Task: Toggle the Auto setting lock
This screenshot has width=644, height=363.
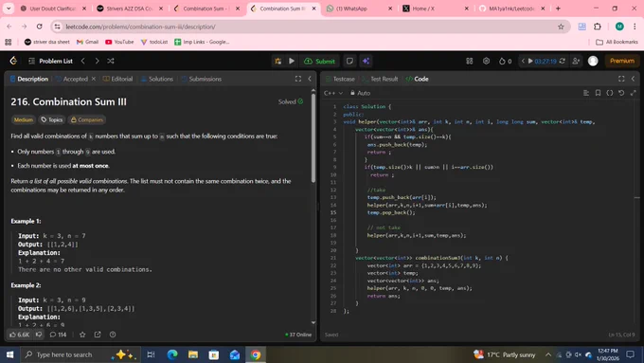Action: [x=360, y=93]
